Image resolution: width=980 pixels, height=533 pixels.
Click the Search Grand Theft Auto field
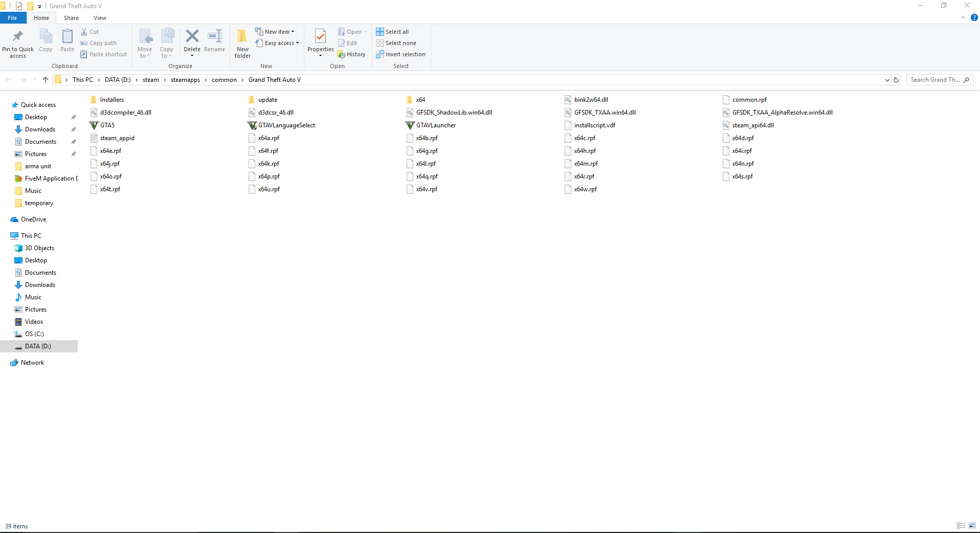tap(940, 80)
